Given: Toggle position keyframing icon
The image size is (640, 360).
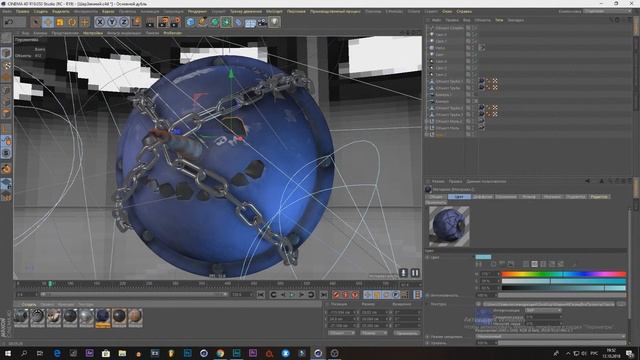Looking at the screenshot, I should (x=367, y=295).
